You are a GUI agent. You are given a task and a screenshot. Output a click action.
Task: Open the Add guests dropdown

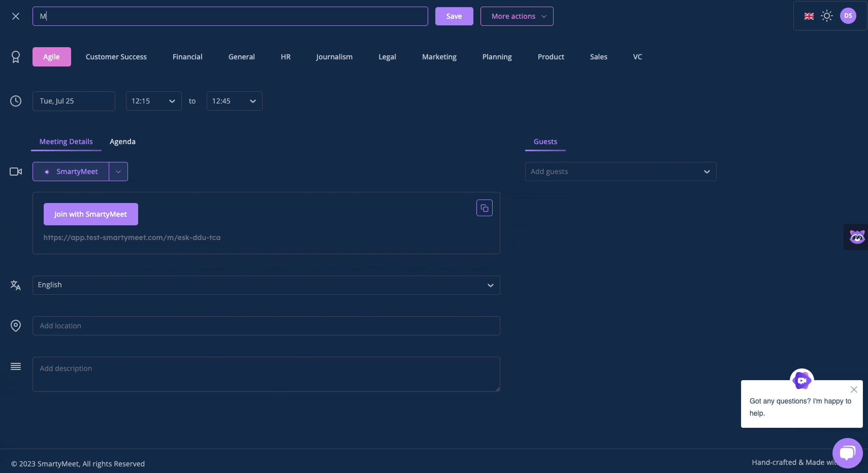coord(621,172)
